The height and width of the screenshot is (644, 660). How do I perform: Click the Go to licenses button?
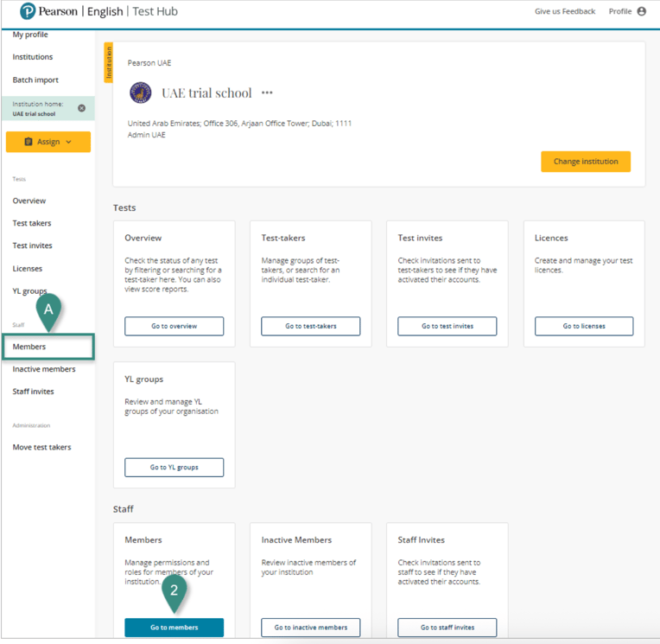583,326
